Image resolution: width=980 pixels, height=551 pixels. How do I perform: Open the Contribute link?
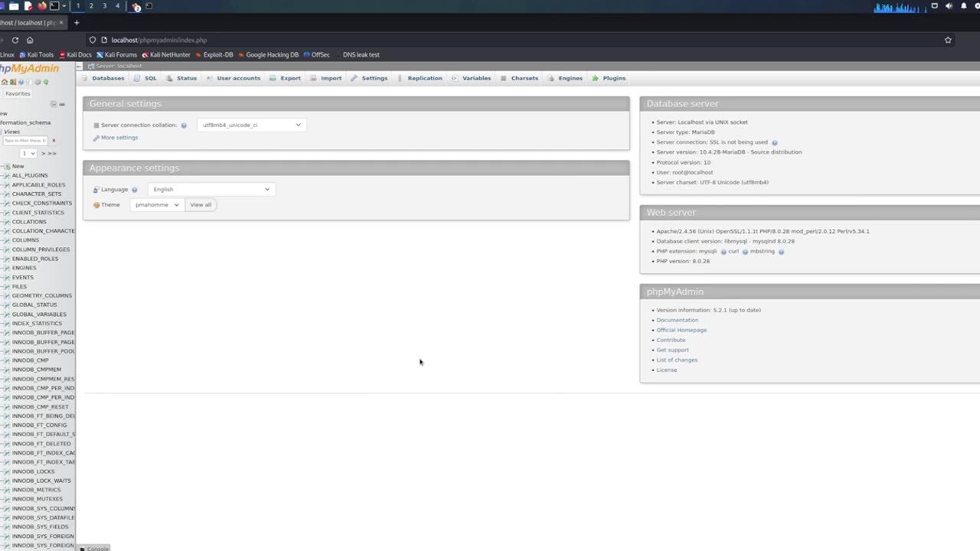tap(671, 340)
